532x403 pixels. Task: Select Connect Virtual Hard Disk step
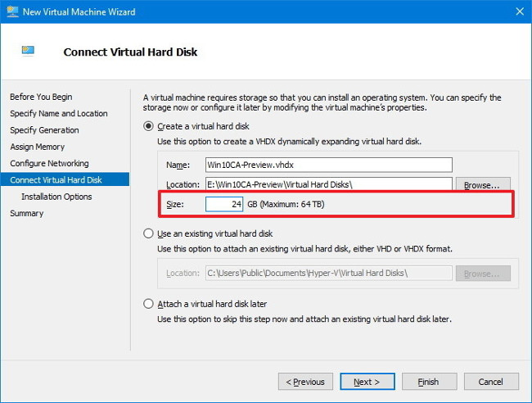coord(65,179)
